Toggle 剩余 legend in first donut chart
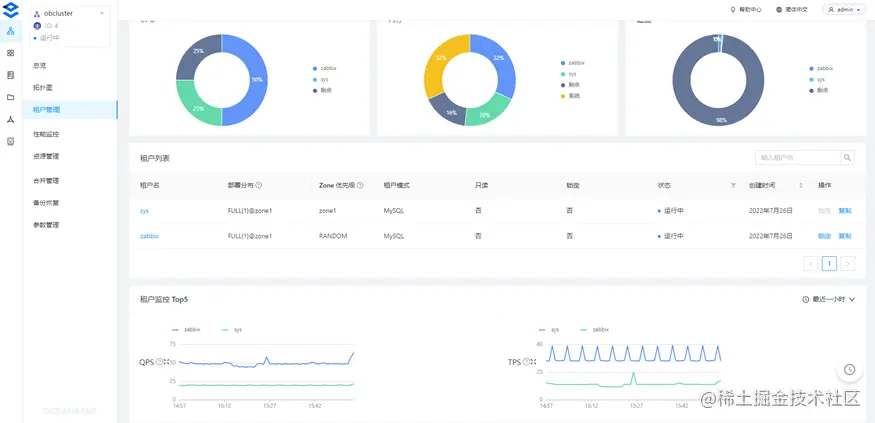Image resolution: width=875 pixels, height=423 pixels. tap(323, 90)
